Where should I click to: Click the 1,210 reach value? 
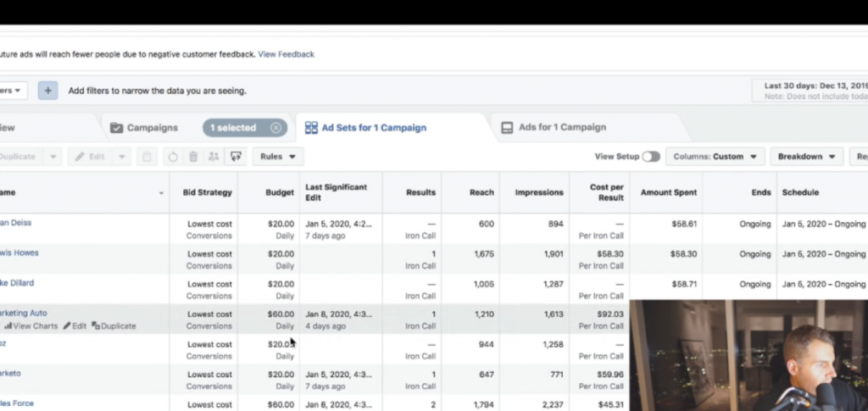pyautogui.click(x=484, y=314)
